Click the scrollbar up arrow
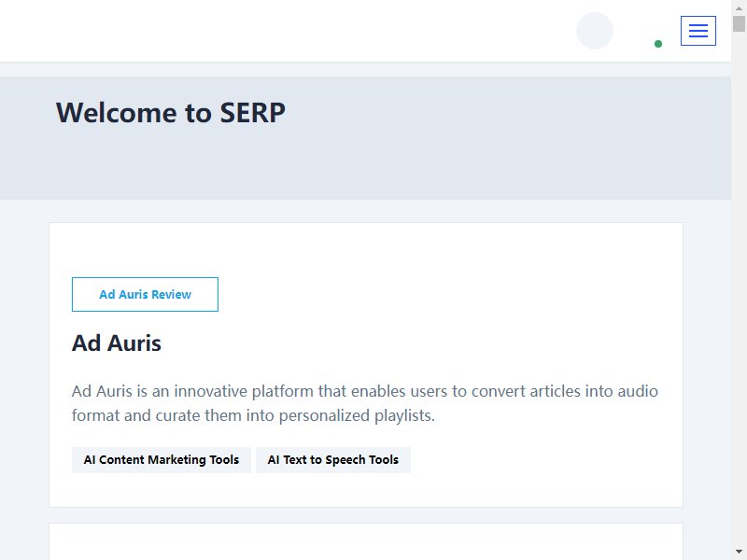 coord(739,8)
